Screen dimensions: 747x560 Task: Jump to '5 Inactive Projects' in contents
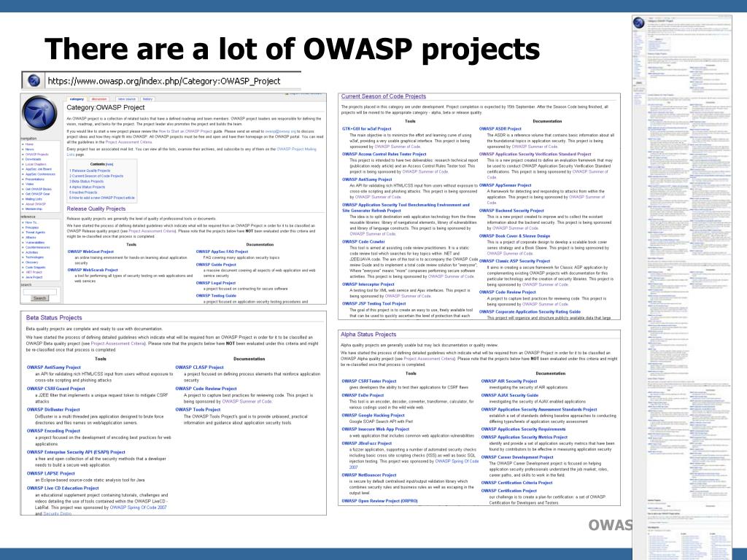(83, 192)
